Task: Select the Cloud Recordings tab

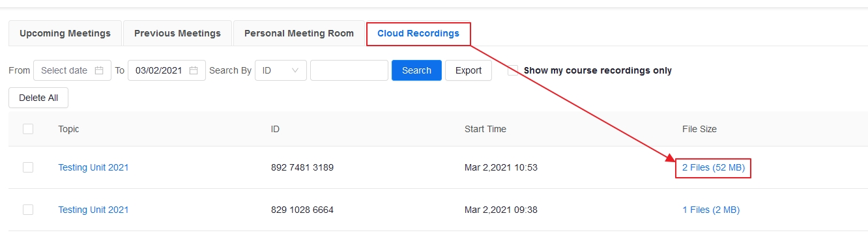Action: [x=418, y=33]
